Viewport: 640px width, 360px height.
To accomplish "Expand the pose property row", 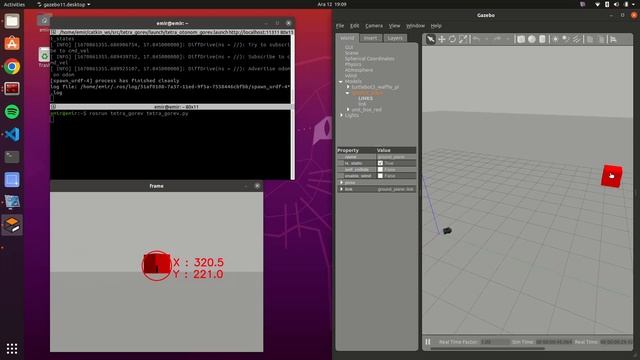I will coord(342,182).
